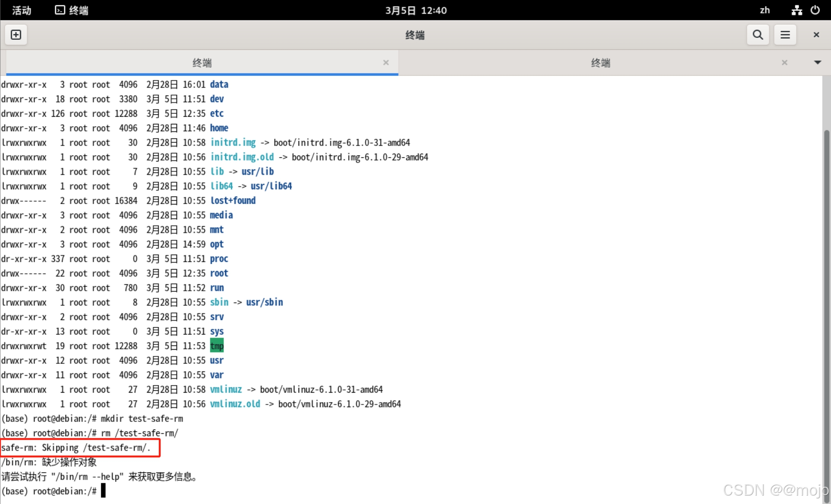The height and width of the screenshot is (504, 831).
Task: Open a new terminal tab with plus icon
Action: 16,35
